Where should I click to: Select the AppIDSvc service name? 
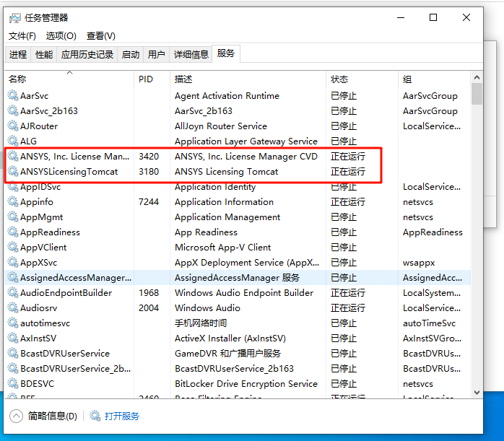point(40,187)
